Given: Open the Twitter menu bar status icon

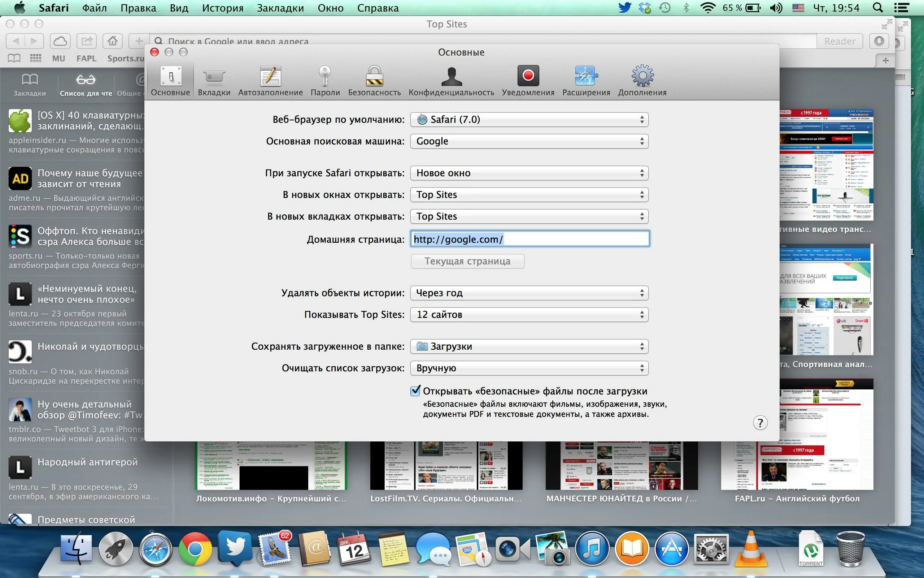Looking at the screenshot, I should coord(624,8).
